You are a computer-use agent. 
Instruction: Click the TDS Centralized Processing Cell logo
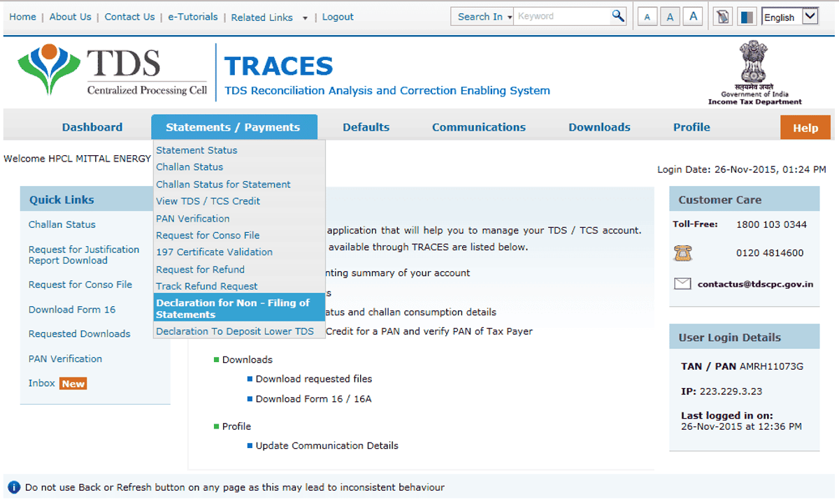[112, 71]
